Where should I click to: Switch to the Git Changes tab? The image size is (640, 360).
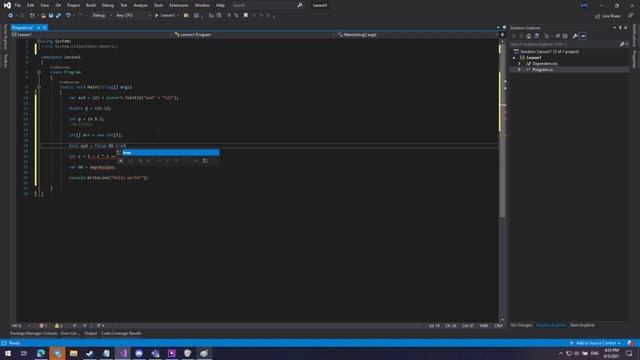click(521, 325)
